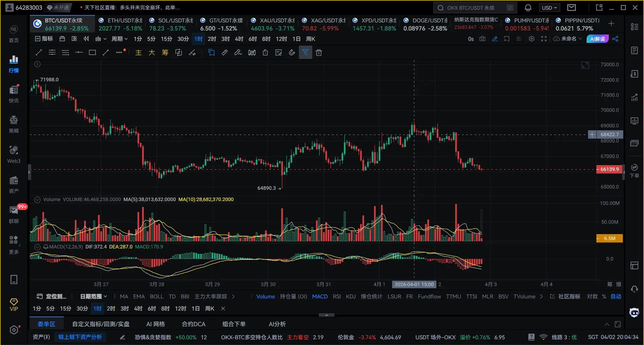This screenshot has width=644, height=345.
Task: Select the horizontal ray line tool
Action: tap(79, 53)
